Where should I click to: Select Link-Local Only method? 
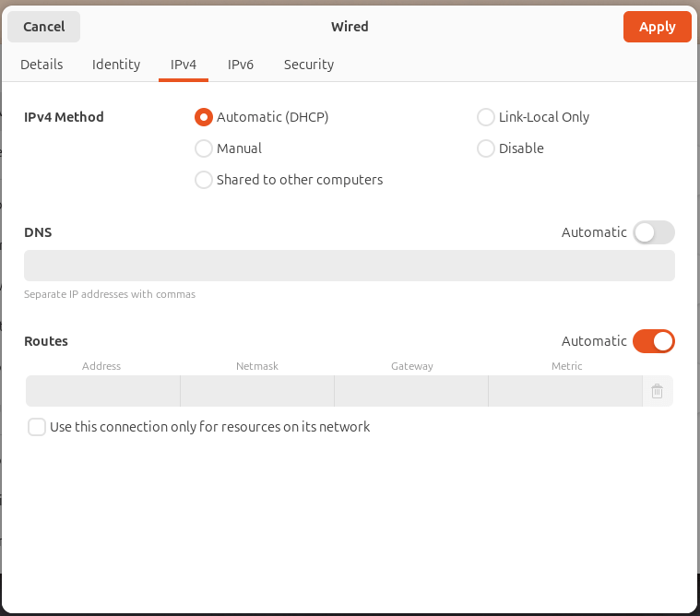(486, 117)
